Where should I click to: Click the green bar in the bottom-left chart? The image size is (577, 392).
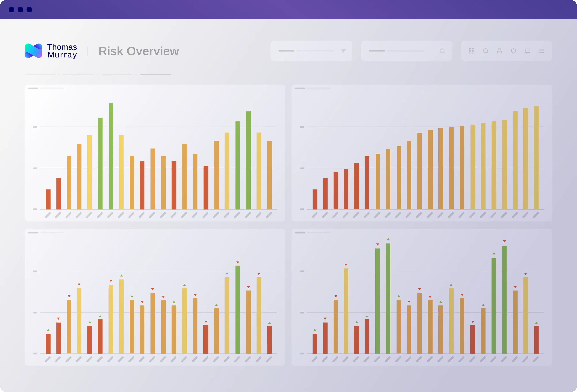pos(238,309)
